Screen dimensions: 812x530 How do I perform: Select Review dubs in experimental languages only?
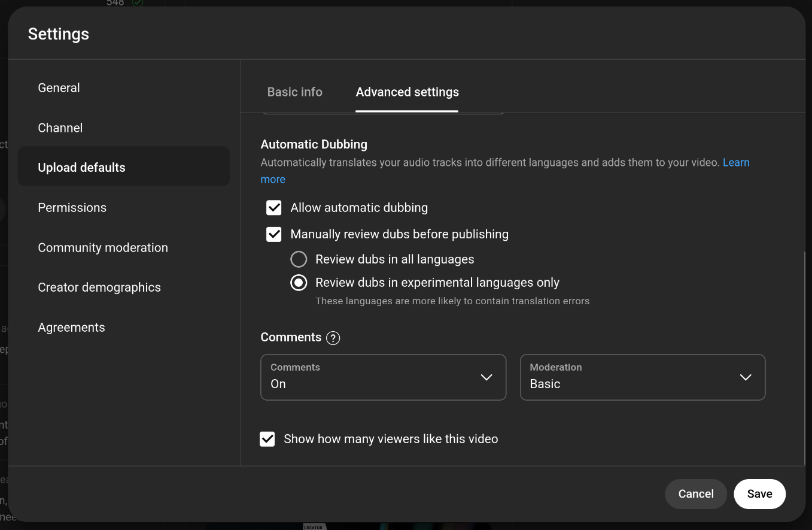(x=299, y=283)
